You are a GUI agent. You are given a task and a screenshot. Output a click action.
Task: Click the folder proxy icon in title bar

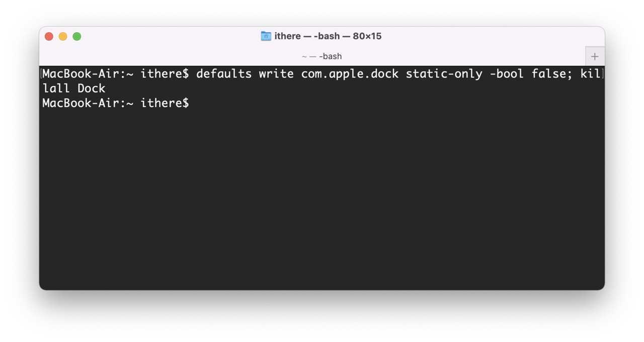(x=266, y=36)
